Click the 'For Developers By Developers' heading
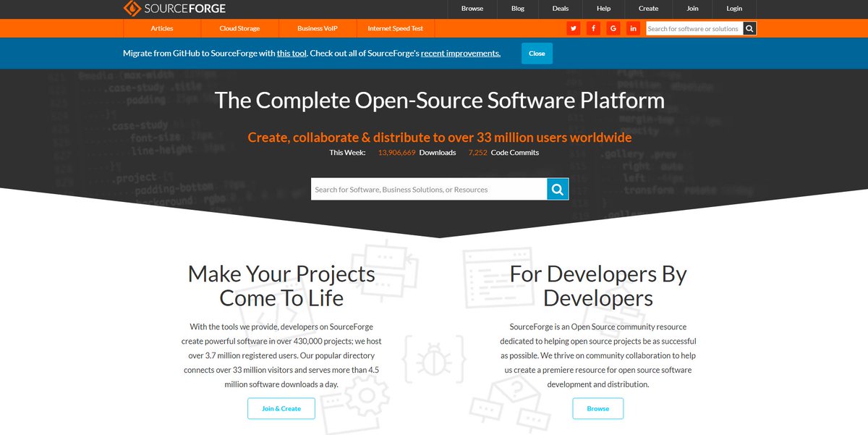Image resolution: width=868 pixels, height=435 pixels. (x=598, y=286)
